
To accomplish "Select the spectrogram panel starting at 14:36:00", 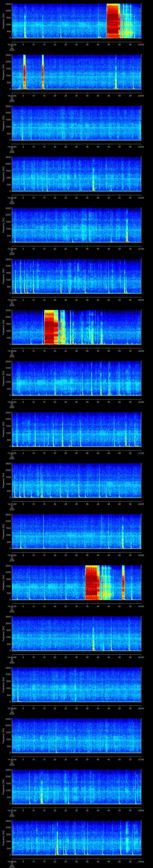I will 76,736.
